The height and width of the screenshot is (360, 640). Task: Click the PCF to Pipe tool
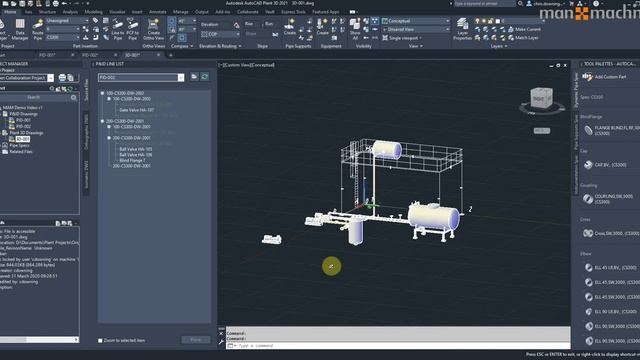coord(132,29)
